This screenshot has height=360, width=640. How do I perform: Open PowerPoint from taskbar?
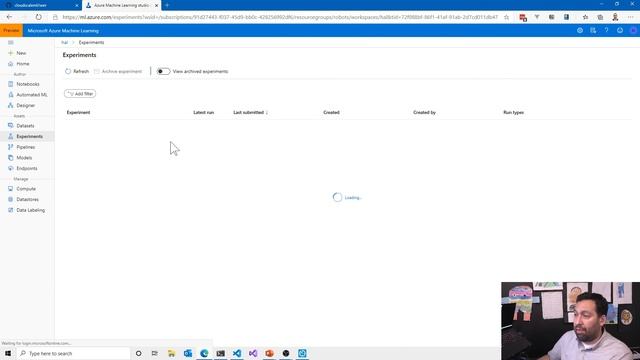[269, 353]
